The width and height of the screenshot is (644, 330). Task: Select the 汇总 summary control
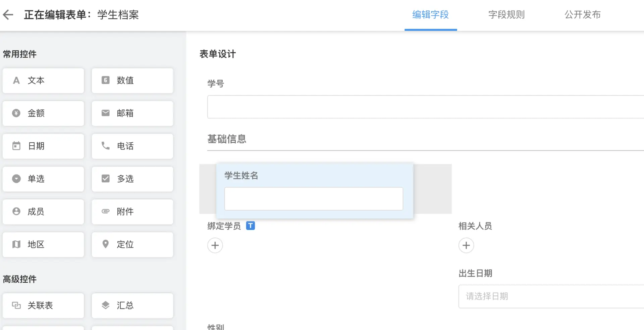(132, 305)
